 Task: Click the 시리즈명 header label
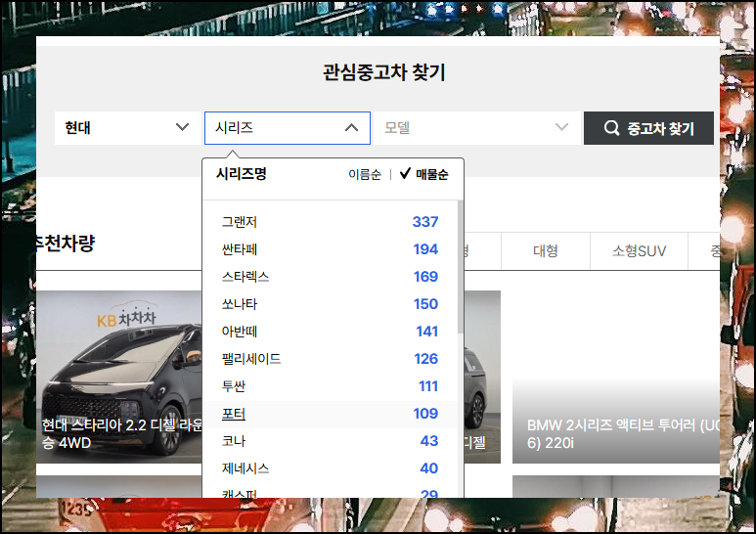(241, 173)
